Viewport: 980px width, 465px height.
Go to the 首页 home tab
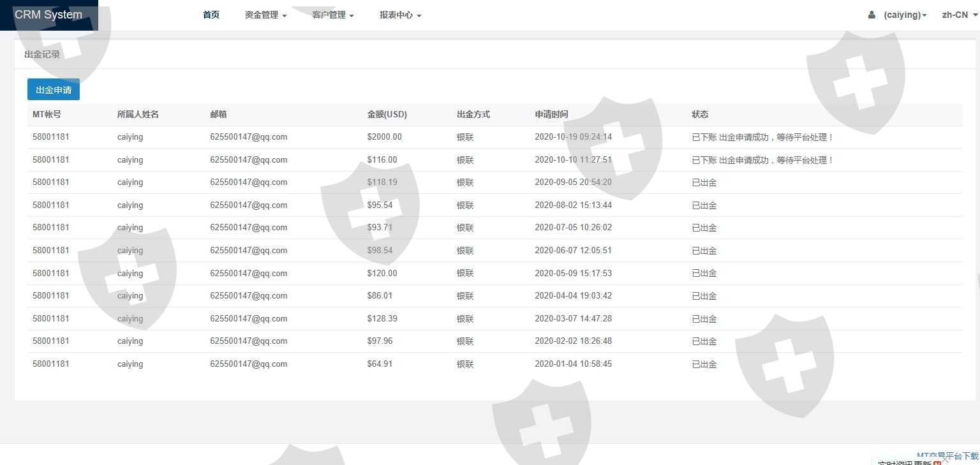coord(211,15)
